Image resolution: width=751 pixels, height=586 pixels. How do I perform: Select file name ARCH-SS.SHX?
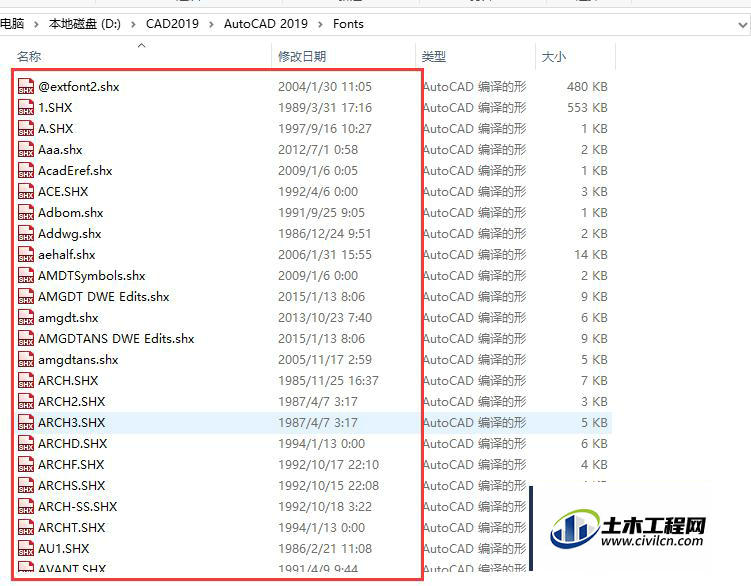[78, 506]
